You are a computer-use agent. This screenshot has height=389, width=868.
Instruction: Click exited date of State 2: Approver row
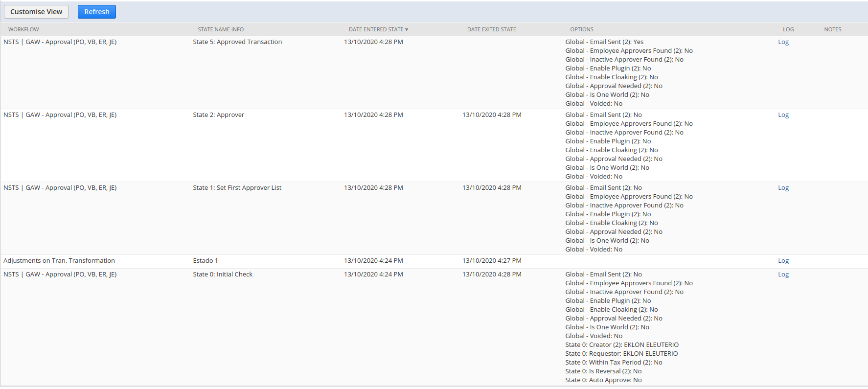[492, 115]
